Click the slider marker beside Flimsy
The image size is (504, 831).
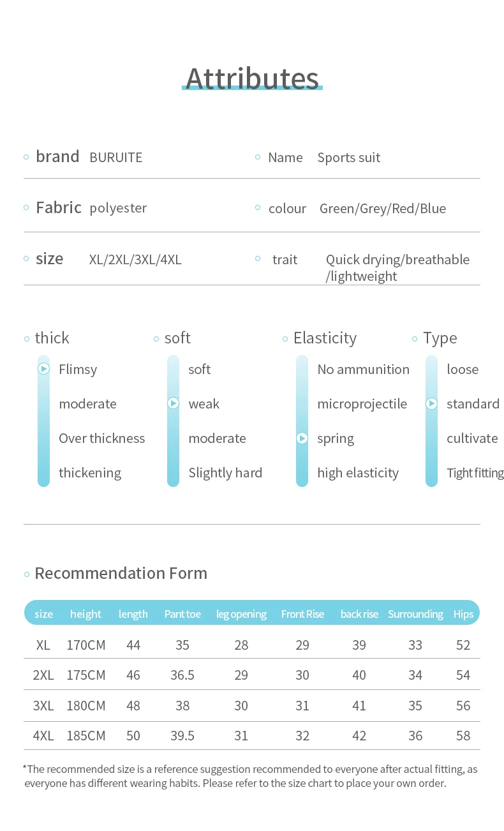[43, 369]
